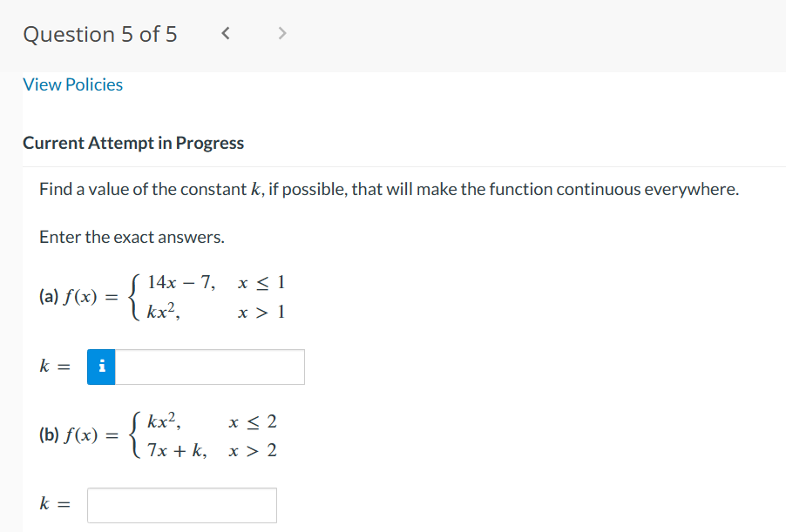Screen dimensions: 786x532
Task: Click the previous navigation control in the header
Action: pyautogui.click(x=226, y=33)
